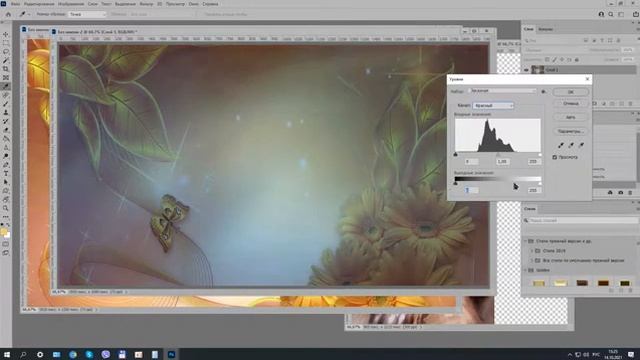Viewport: 640px width, 360px height.
Task: Click the Авто button in Levels
Action: coord(571,117)
